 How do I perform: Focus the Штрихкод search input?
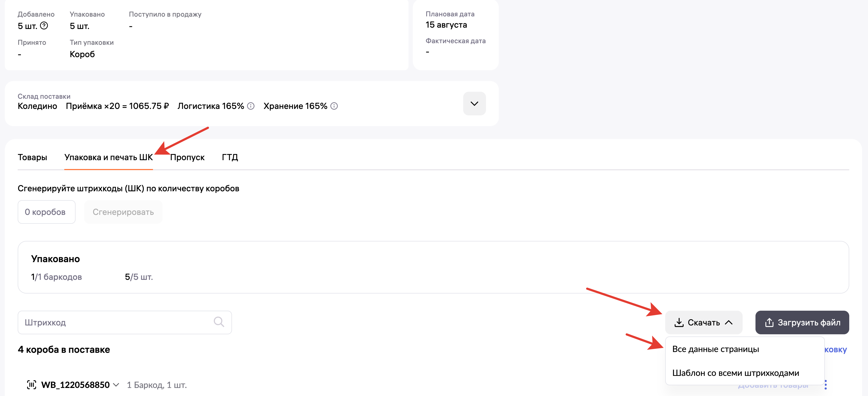(x=115, y=322)
